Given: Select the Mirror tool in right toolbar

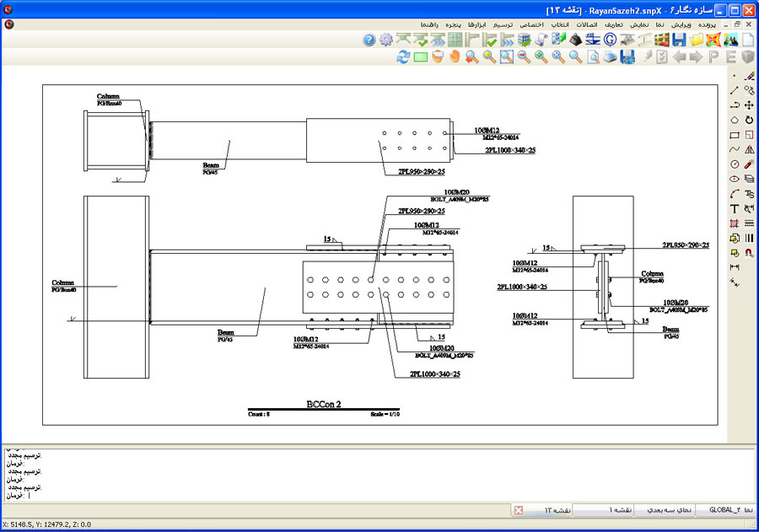Looking at the screenshot, I should [x=749, y=150].
